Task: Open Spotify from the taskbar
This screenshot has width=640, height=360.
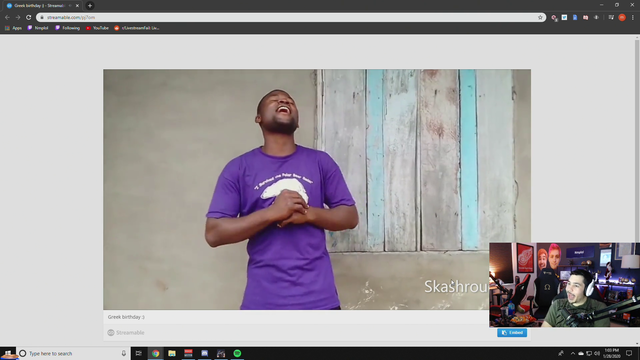Action: [x=237, y=353]
